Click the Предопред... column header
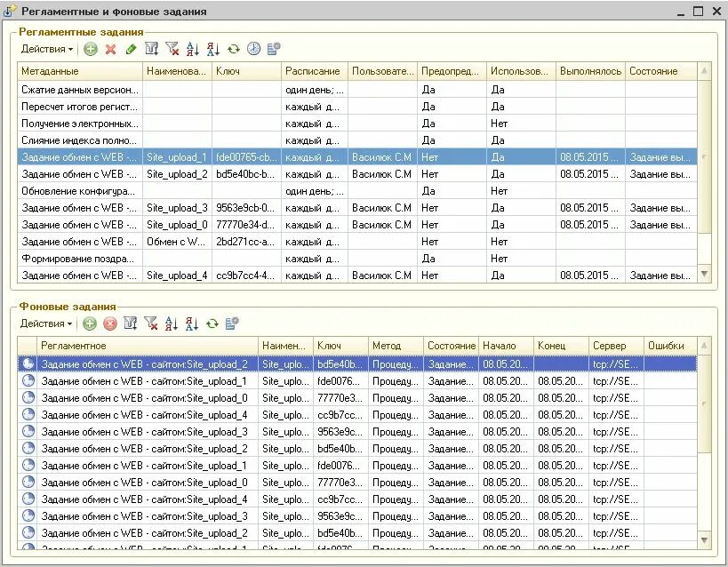The width and height of the screenshot is (728, 567). 452,71
